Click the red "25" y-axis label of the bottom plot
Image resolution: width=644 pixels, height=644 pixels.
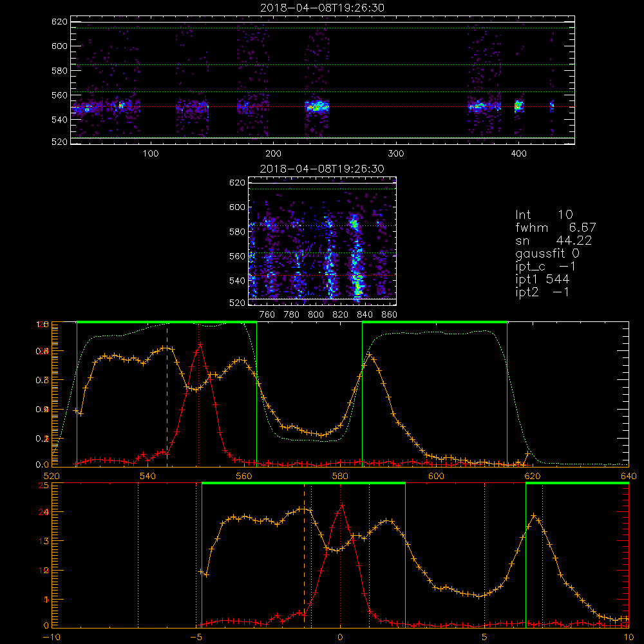[x=43, y=486]
